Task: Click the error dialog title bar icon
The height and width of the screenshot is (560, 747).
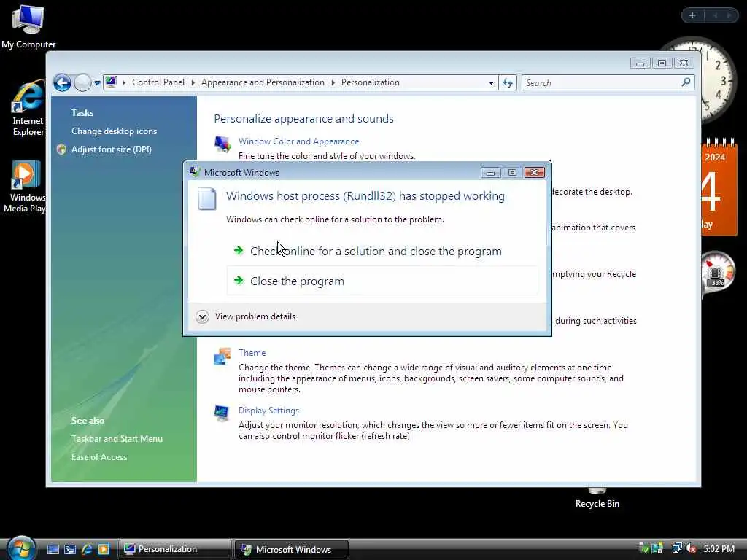Action: [195, 172]
